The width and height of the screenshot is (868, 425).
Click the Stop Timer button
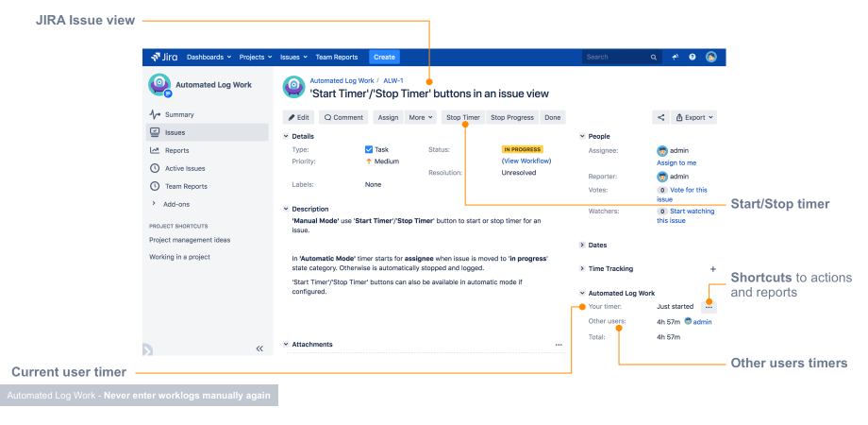[x=463, y=117]
